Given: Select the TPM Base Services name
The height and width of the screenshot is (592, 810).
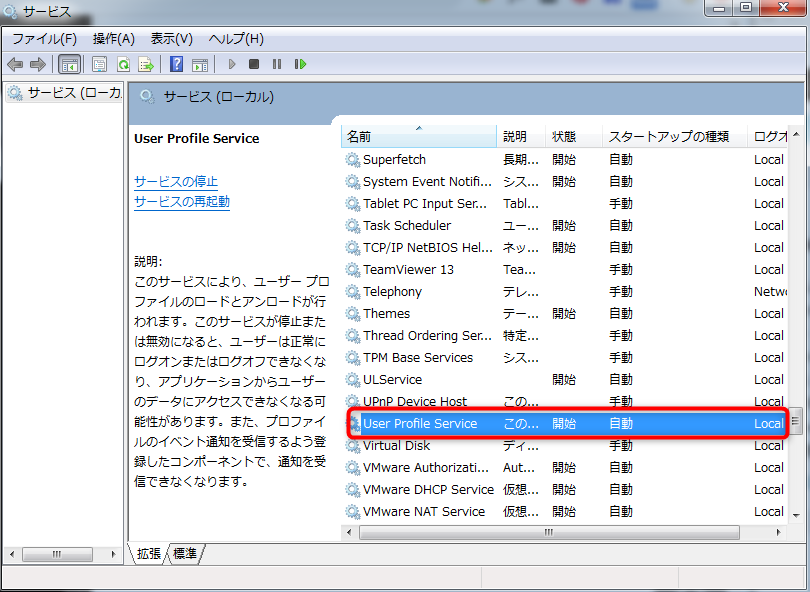Looking at the screenshot, I should pos(418,357).
